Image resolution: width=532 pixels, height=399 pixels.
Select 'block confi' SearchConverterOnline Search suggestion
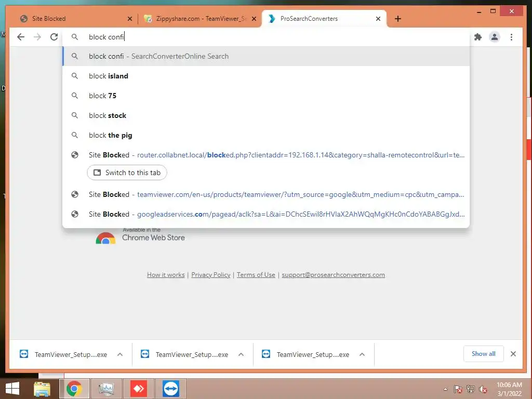(x=266, y=56)
